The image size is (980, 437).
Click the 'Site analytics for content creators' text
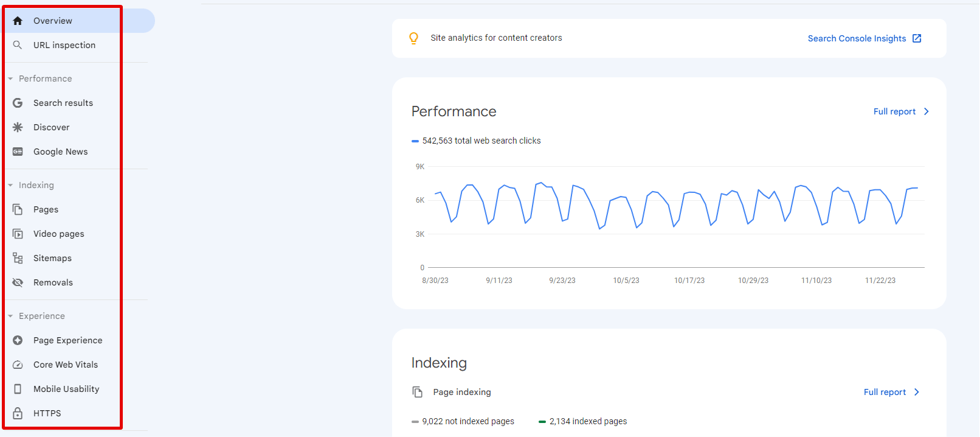click(x=496, y=38)
